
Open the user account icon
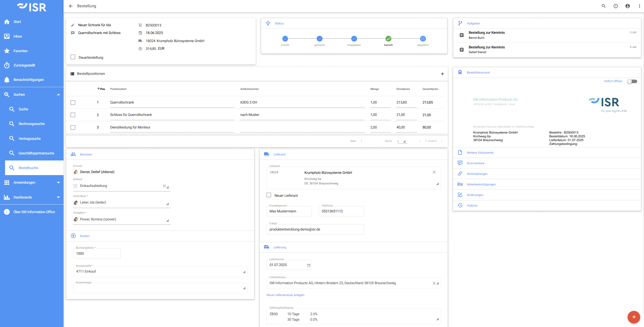628,6
